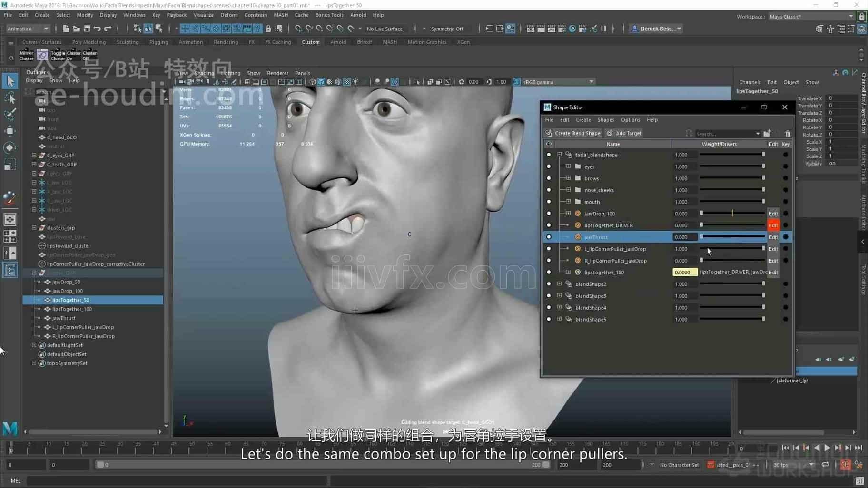
Task: Click the undo arrow icon
Action: (x=97, y=29)
